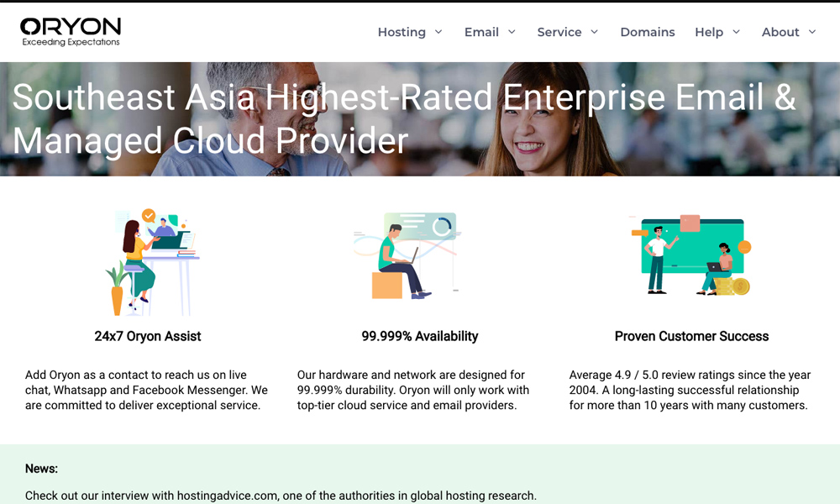Click the 99.999% Availability illustration
Image resolution: width=840 pixels, height=504 pixels.
[x=407, y=255]
